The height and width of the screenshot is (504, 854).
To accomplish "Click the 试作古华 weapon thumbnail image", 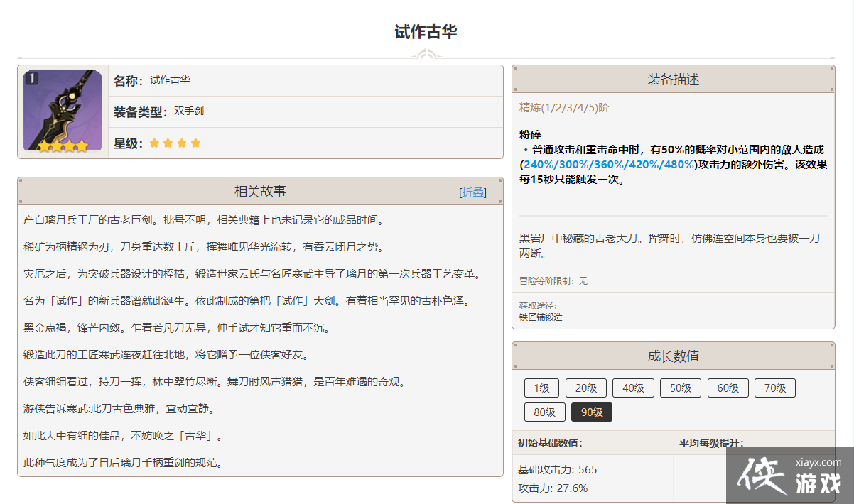I will point(63,111).
